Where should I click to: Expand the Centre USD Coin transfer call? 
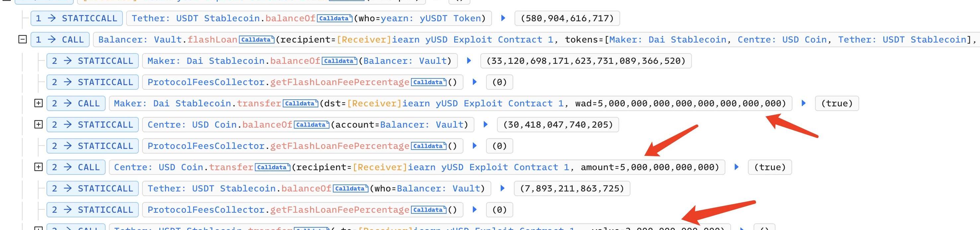pos(39,167)
